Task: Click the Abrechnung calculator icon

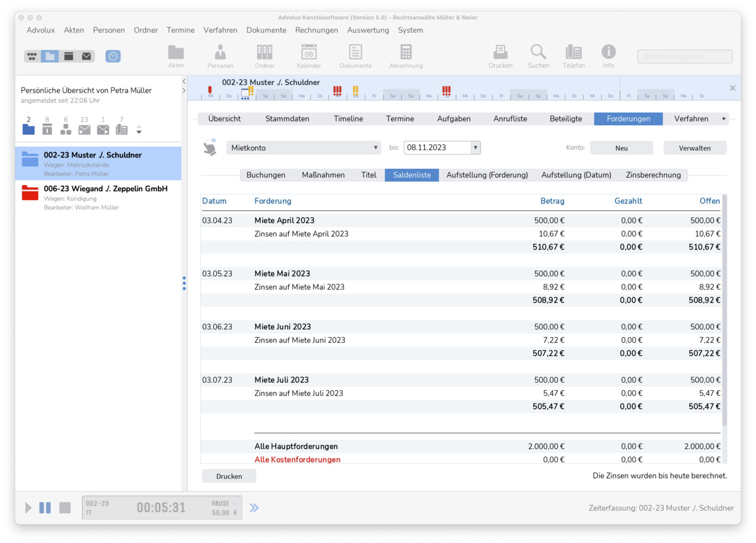Action: tap(406, 53)
